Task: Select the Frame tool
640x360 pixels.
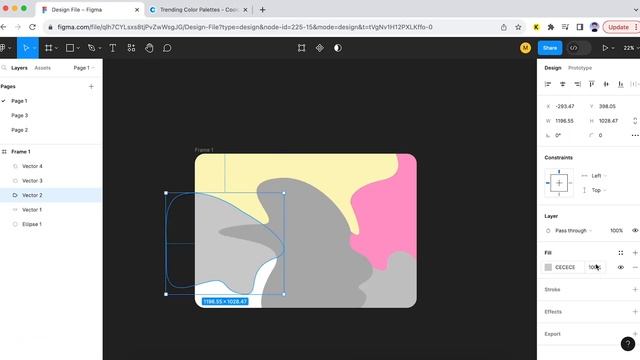Action: [49, 48]
